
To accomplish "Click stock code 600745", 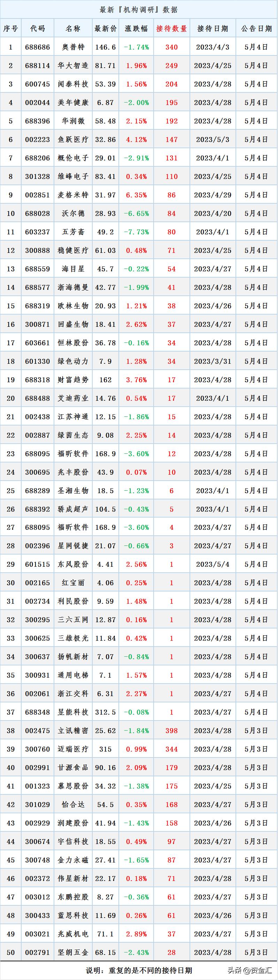I will pos(38,84).
